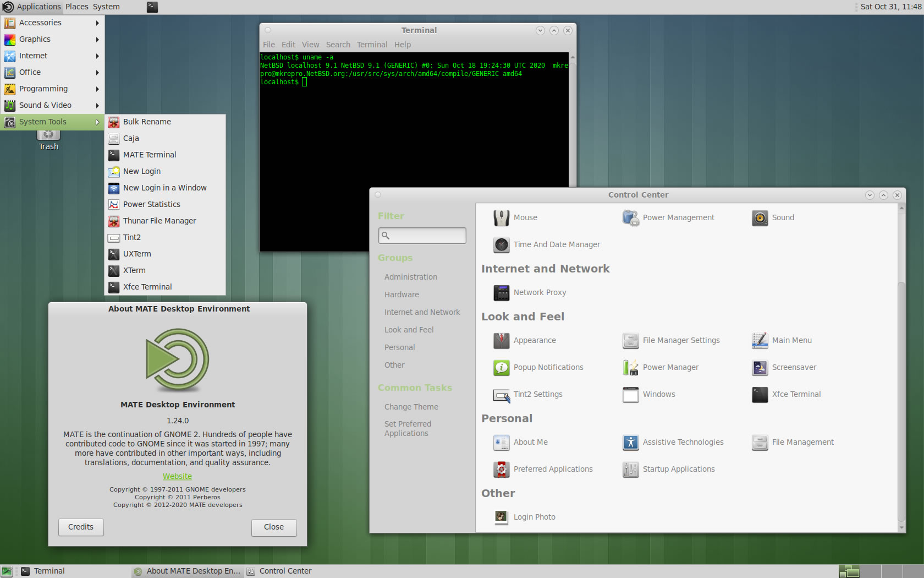
Task: Click the MATE logo in top panel
Action: click(8, 7)
